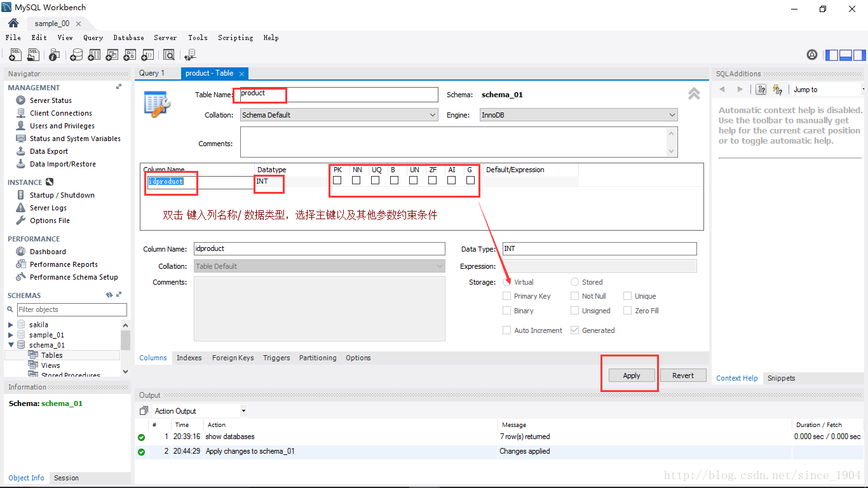Open preferences gear icon
The width and height of the screenshot is (868, 488).
[x=812, y=55]
